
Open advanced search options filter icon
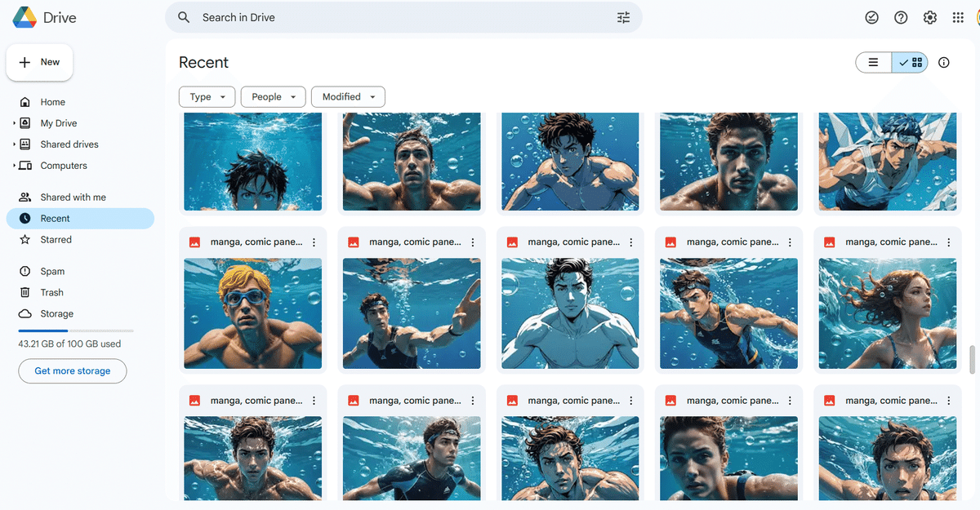click(623, 17)
